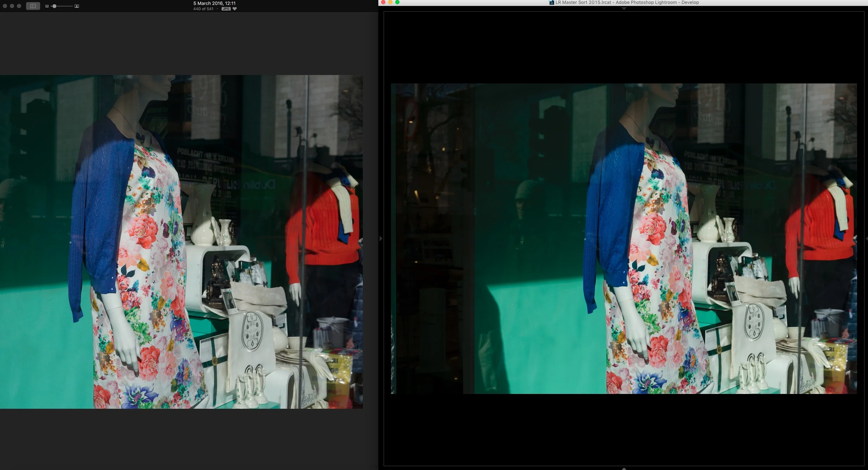Click the mannequin photo in Photos viewer

(x=181, y=242)
